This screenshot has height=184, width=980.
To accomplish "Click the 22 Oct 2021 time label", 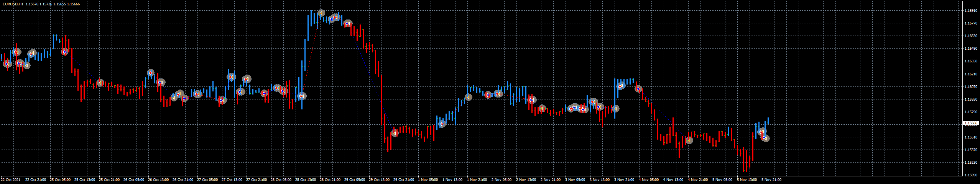I will [x=11, y=180].
